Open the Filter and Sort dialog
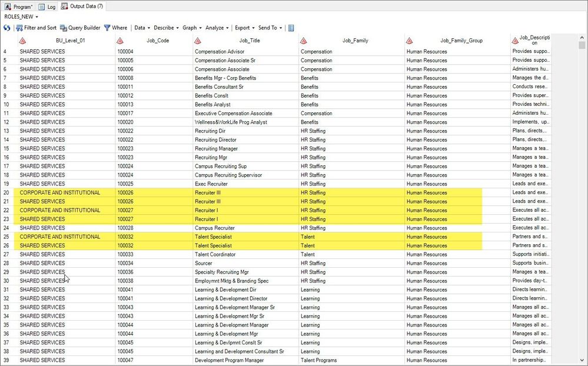Screen dimensions: 588x366 [x=36, y=28]
